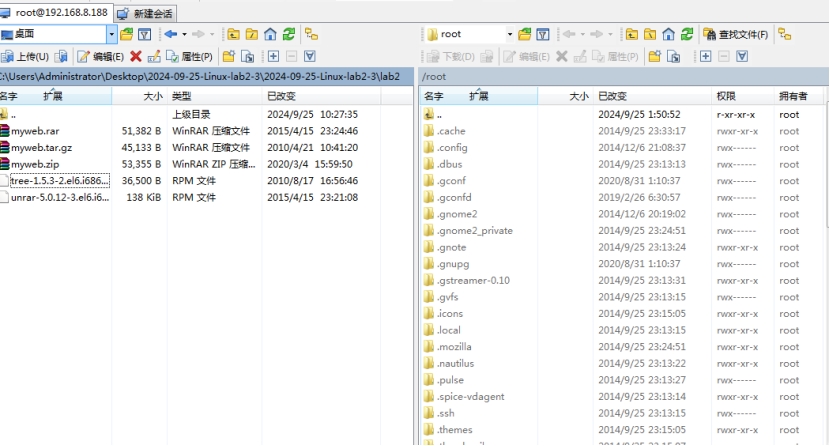Open the 新建会话 new session tab
The image size is (830, 446).
pos(146,13)
